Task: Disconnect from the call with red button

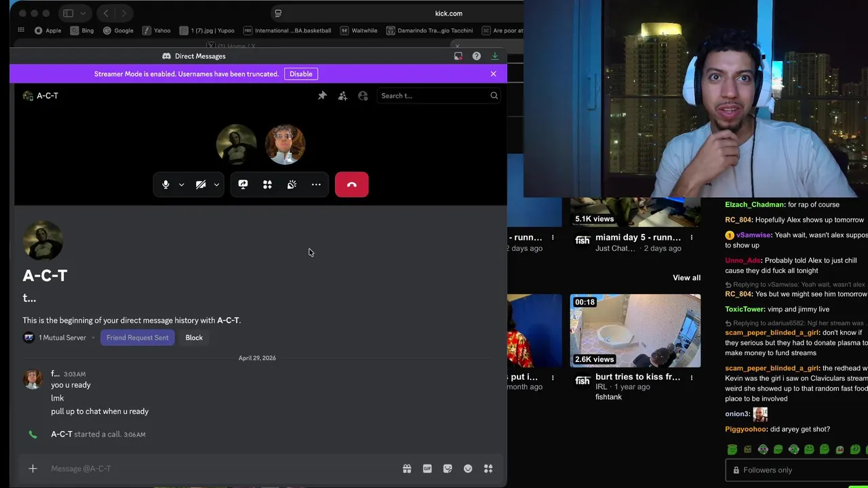Action: click(351, 184)
